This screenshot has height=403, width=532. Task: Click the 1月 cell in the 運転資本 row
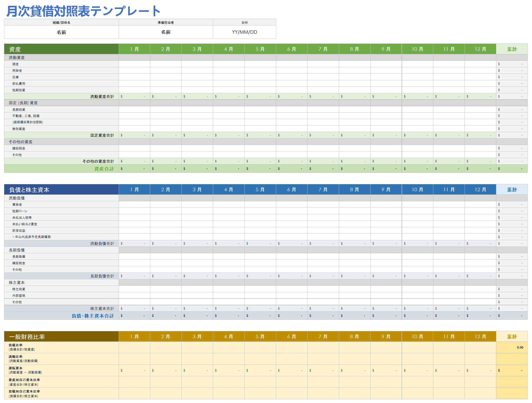coord(134,370)
